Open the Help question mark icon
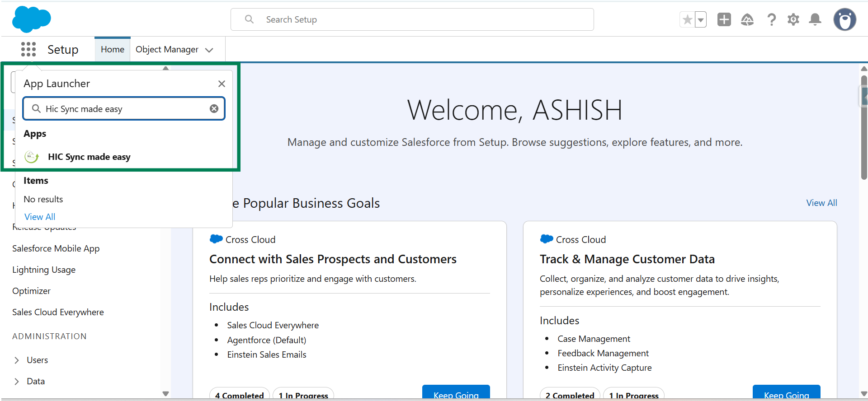Screen dimensions: 868x401 tap(771, 19)
